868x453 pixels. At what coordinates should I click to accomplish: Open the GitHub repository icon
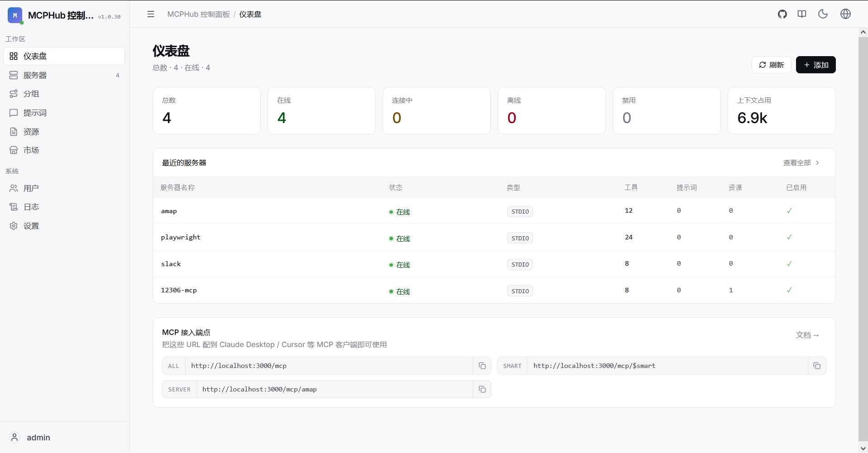coord(782,14)
